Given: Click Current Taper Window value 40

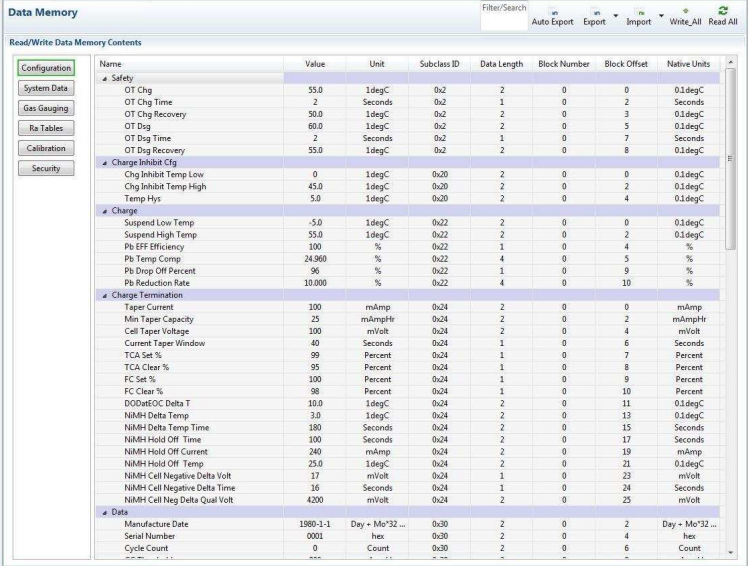Looking at the screenshot, I should click(315, 343).
